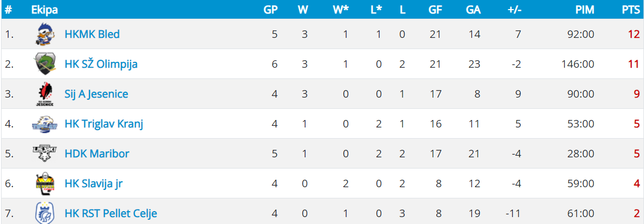This screenshot has height=224, width=644.
Task: Open the Sij A Jesenice team link
Action: tap(96, 94)
